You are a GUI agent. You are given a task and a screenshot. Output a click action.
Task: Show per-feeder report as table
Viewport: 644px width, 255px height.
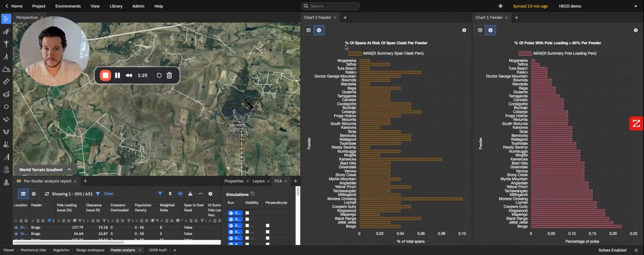click(23, 194)
